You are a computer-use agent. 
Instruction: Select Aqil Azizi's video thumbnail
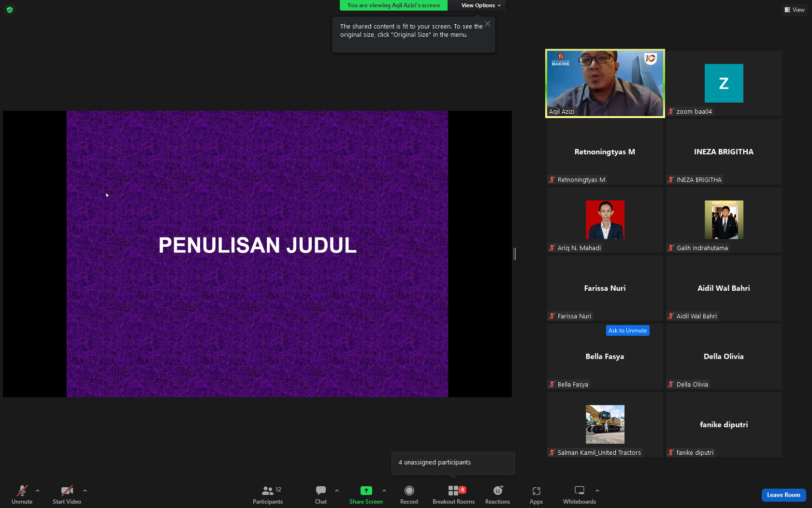pos(605,83)
